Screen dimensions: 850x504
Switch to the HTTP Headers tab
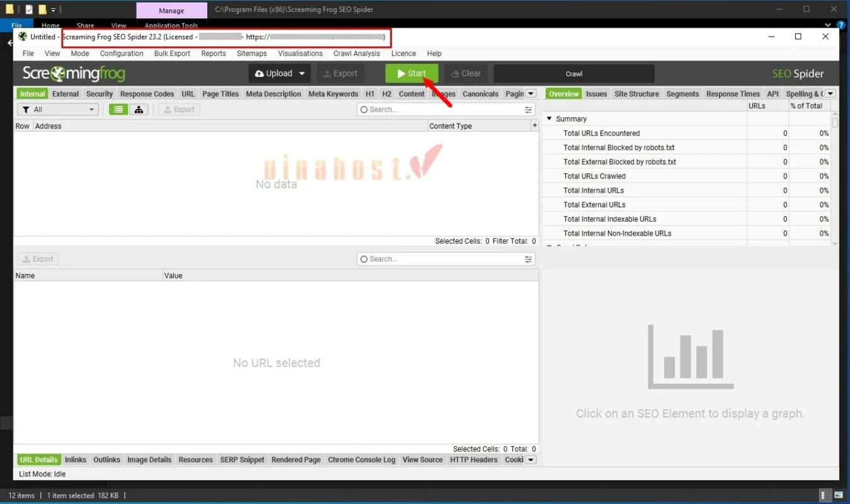(474, 460)
